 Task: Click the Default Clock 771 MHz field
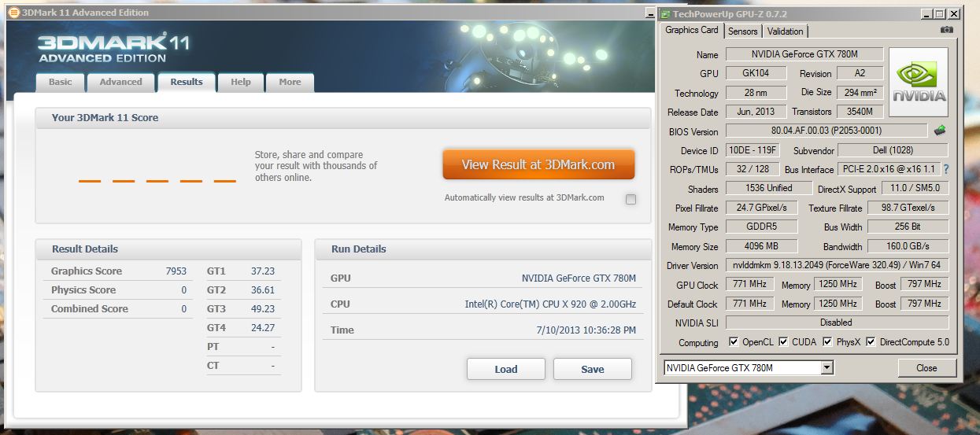click(749, 304)
